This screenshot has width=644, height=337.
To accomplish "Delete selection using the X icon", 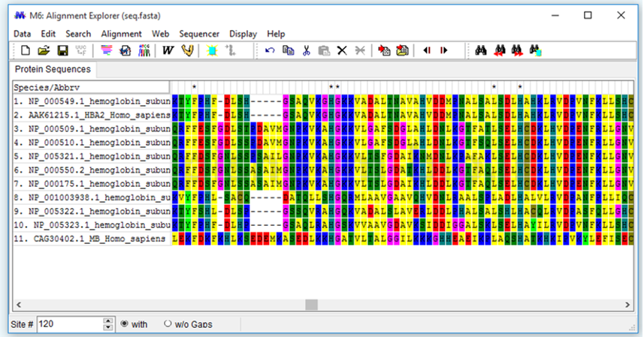I will point(342,50).
